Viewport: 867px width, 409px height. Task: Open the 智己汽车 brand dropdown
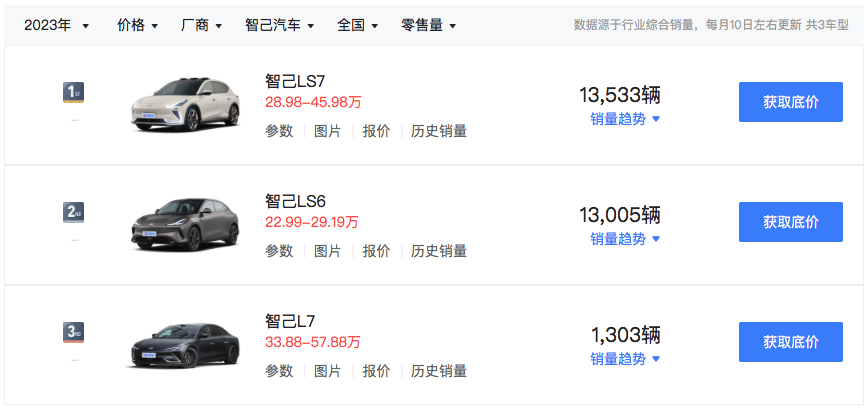coord(279,25)
